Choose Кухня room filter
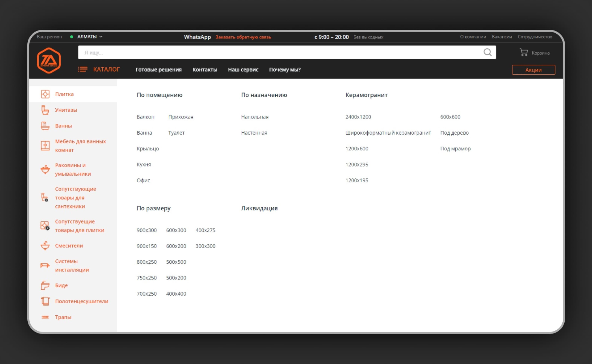Viewport: 592px width, 364px height. coord(144,164)
